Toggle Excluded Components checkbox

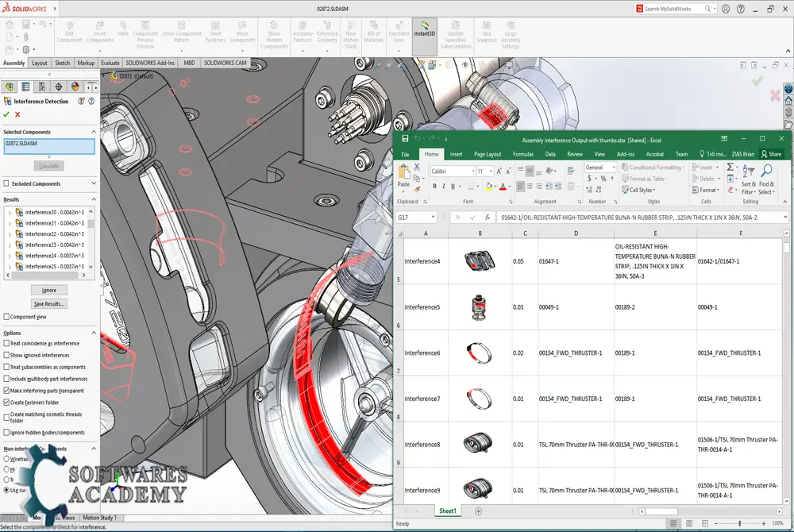[6, 183]
